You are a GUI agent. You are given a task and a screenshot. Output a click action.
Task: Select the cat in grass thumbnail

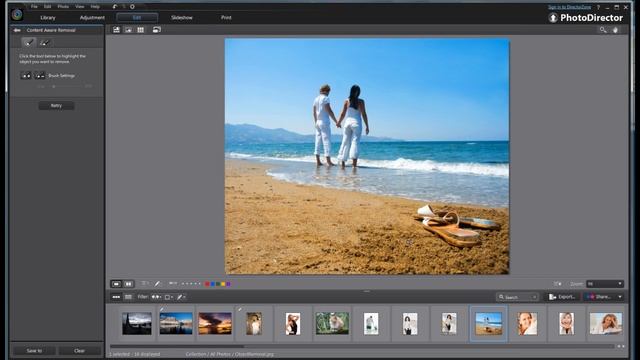332,323
